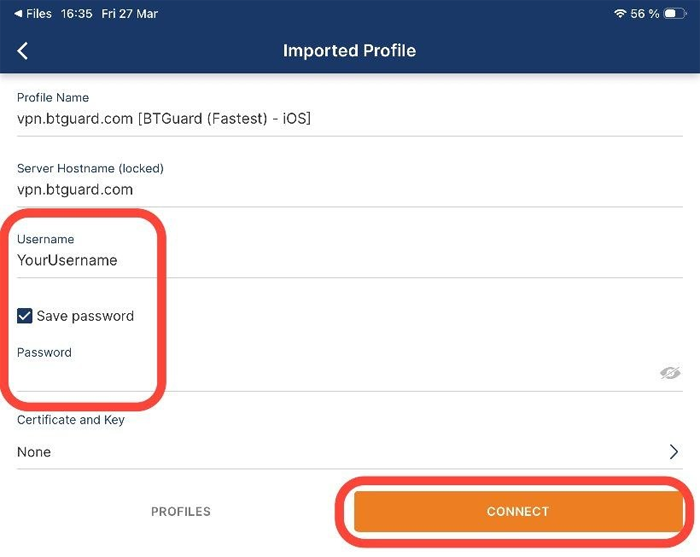The height and width of the screenshot is (557, 700).
Task: Tap the Imported Profile title
Action: pyautogui.click(x=349, y=51)
